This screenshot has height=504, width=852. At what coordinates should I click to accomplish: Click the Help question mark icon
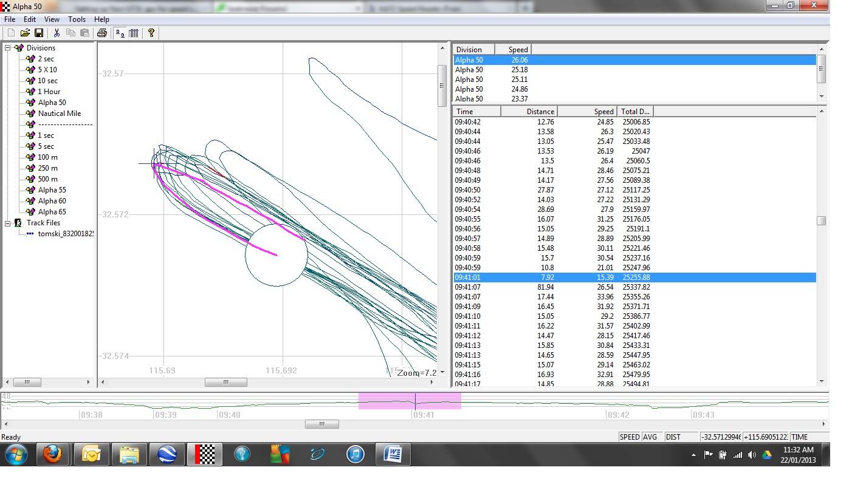coord(151,33)
